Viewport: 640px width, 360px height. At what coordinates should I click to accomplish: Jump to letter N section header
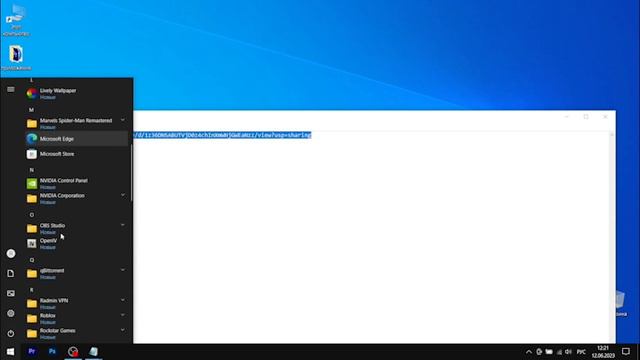click(31, 170)
